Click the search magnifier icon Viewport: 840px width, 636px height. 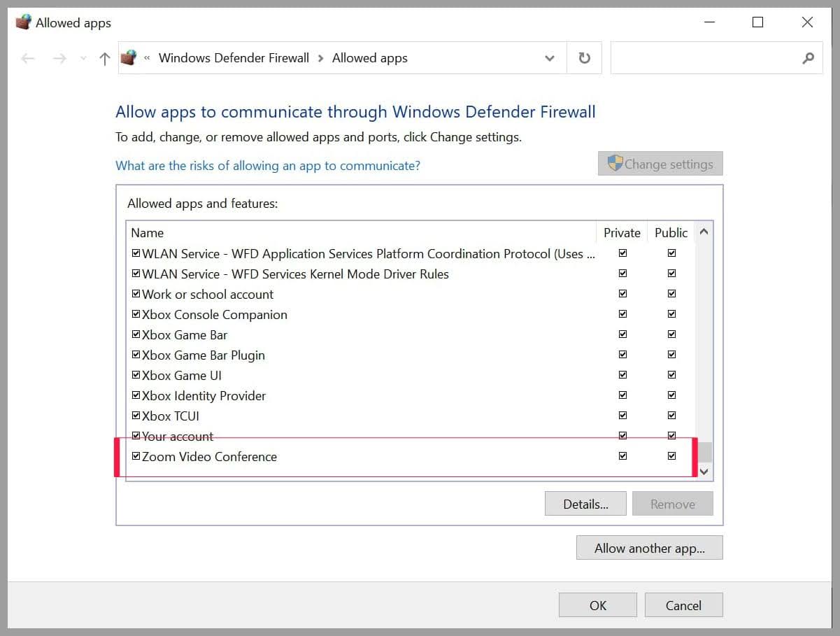[808, 58]
